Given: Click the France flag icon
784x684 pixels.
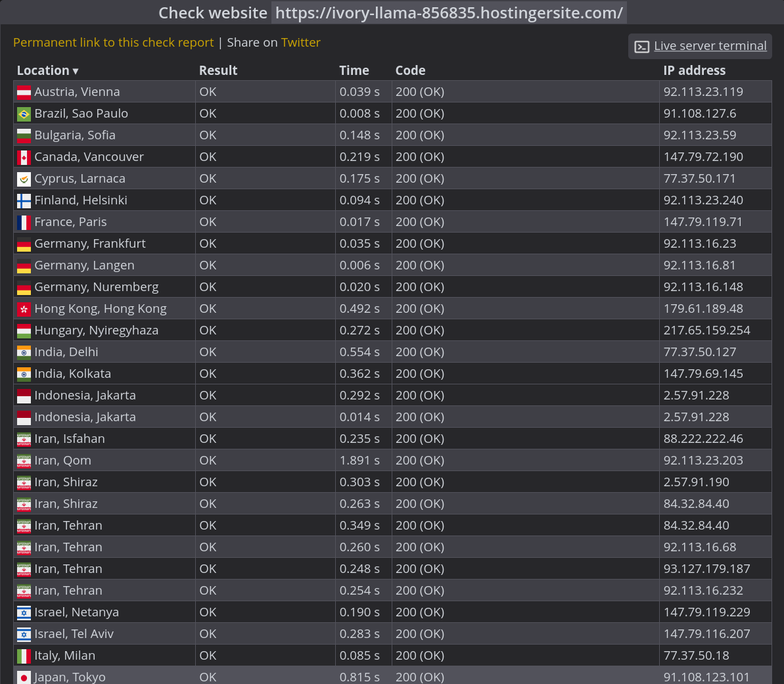Looking at the screenshot, I should tap(24, 223).
